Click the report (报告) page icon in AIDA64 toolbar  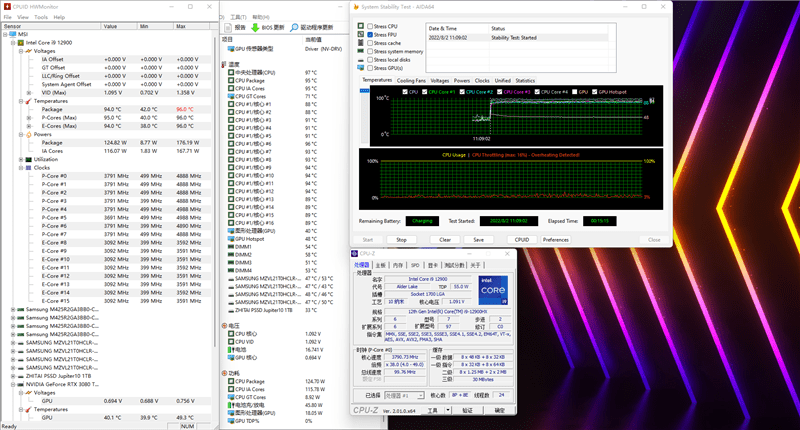tap(228, 28)
